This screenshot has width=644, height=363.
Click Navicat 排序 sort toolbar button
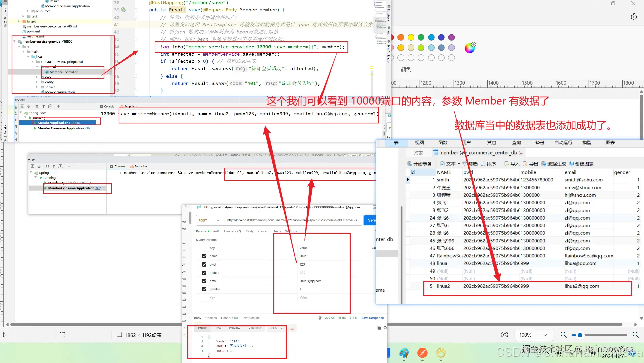point(488,164)
